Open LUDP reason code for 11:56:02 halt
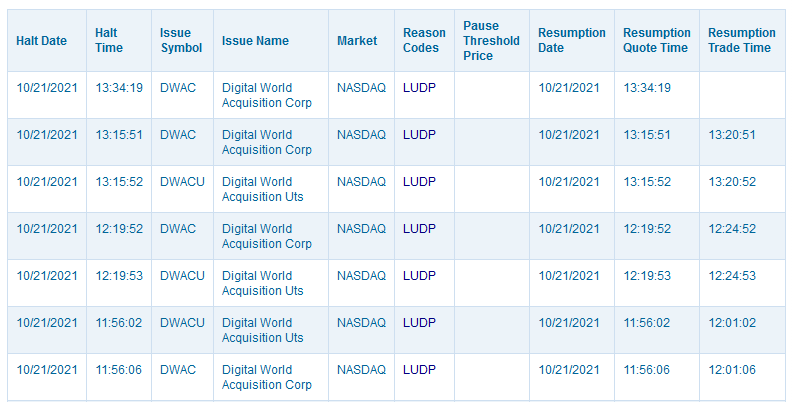 coord(419,323)
